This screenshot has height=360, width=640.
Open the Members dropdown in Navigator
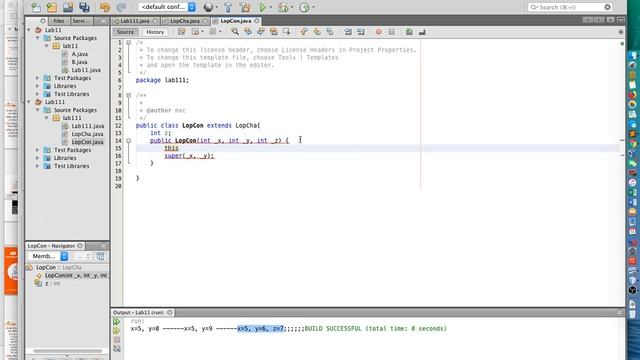tap(48, 256)
